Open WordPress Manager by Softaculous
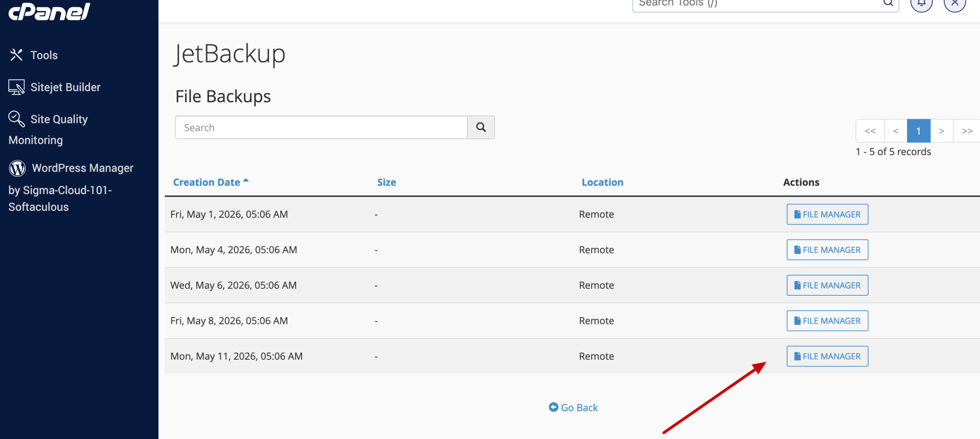 71,187
